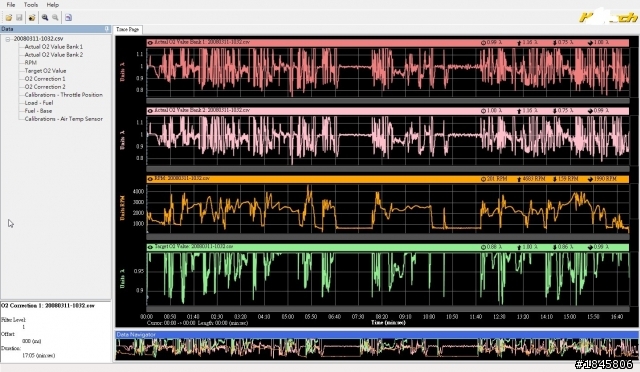Click the average icon on Bank 2 trace
640x372 pixels.
click(590, 111)
